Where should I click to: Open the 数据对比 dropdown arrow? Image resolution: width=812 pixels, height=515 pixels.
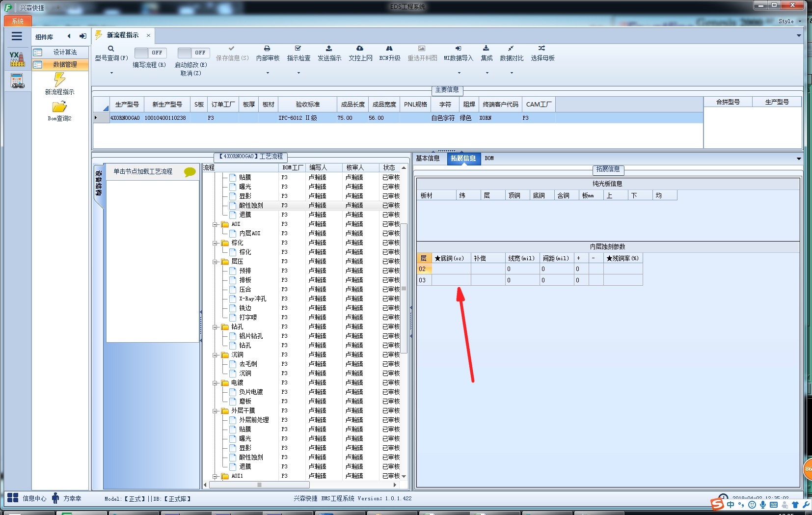coord(512,73)
